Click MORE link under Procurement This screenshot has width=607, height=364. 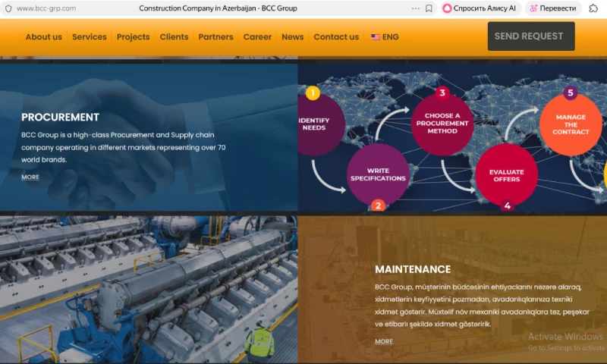30,177
